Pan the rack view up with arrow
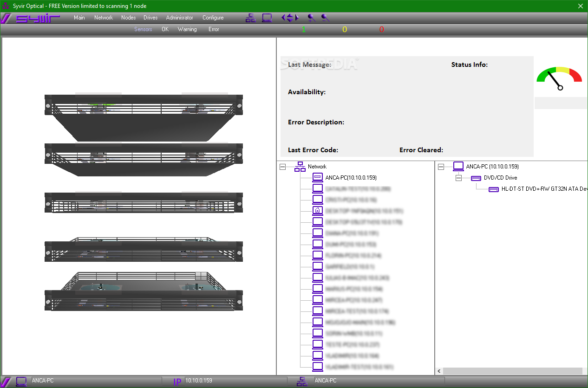588x388 pixels. 290,15
